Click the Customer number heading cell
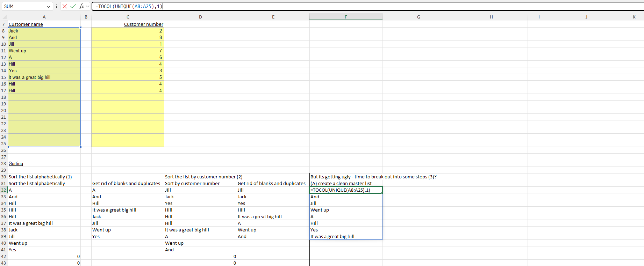The width and height of the screenshot is (644, 266). 128,24
